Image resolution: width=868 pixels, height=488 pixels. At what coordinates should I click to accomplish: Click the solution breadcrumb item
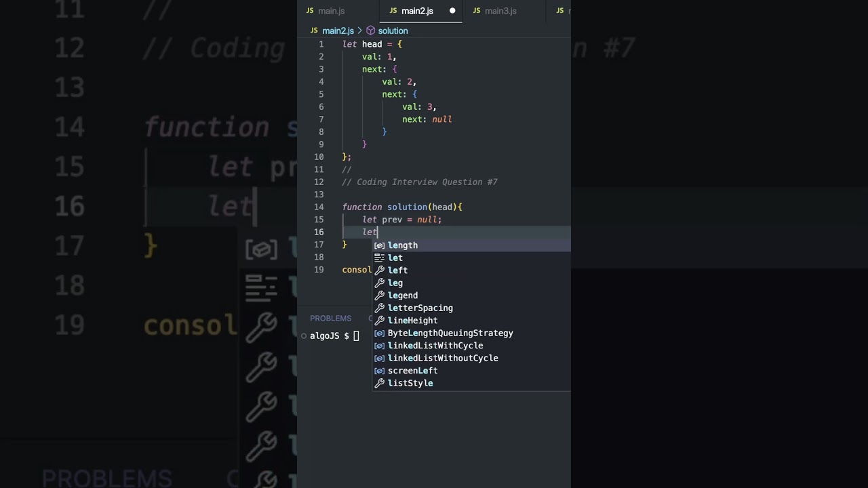[393, 30]
